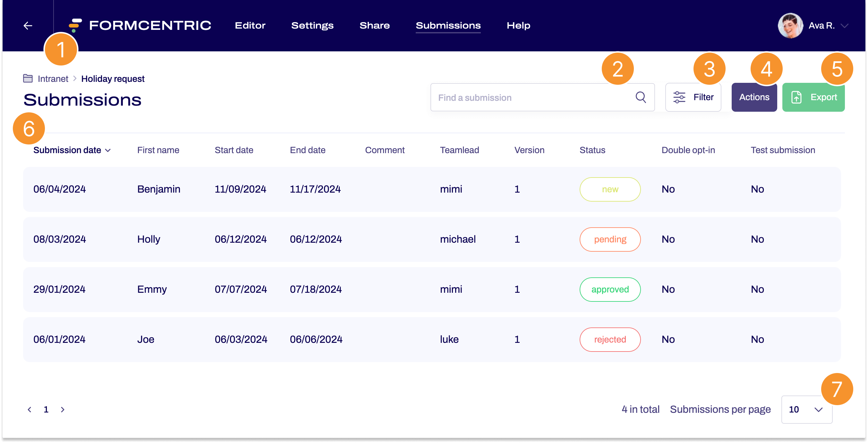Switch to the Editor tab
Image resolution: width=868 pixels, height=443 pixels.
pos(250,25)
